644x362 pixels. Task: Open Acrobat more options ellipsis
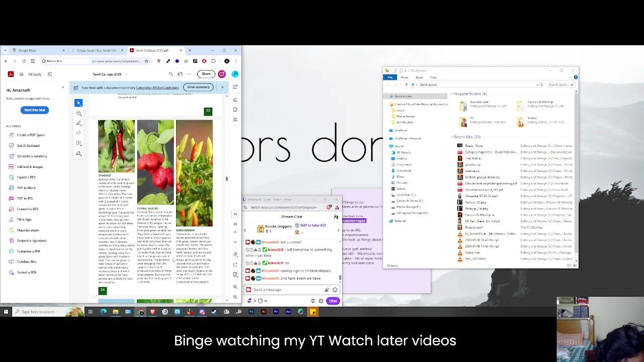click(190, 74)
